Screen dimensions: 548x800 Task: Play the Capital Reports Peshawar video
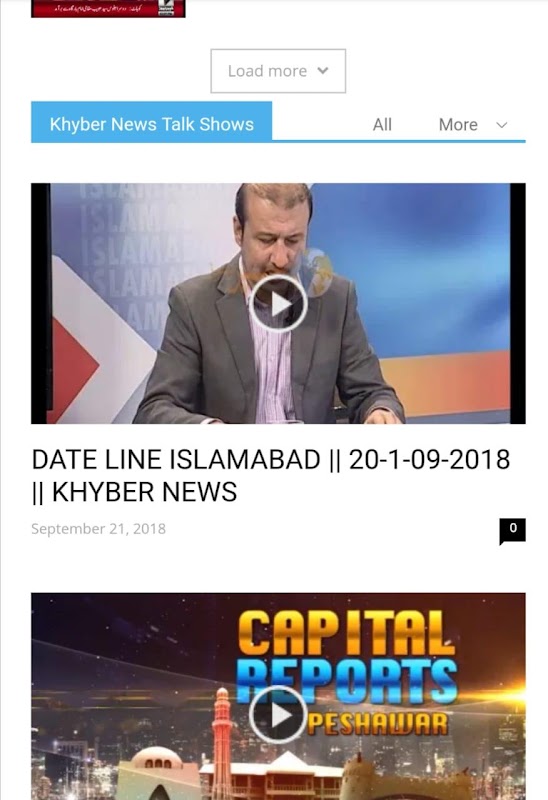[278, 715]
